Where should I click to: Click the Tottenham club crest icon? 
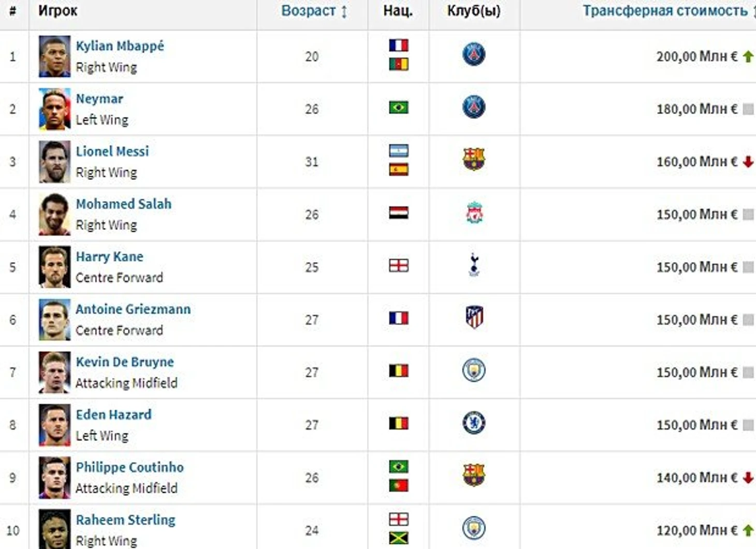coord(474,266)
